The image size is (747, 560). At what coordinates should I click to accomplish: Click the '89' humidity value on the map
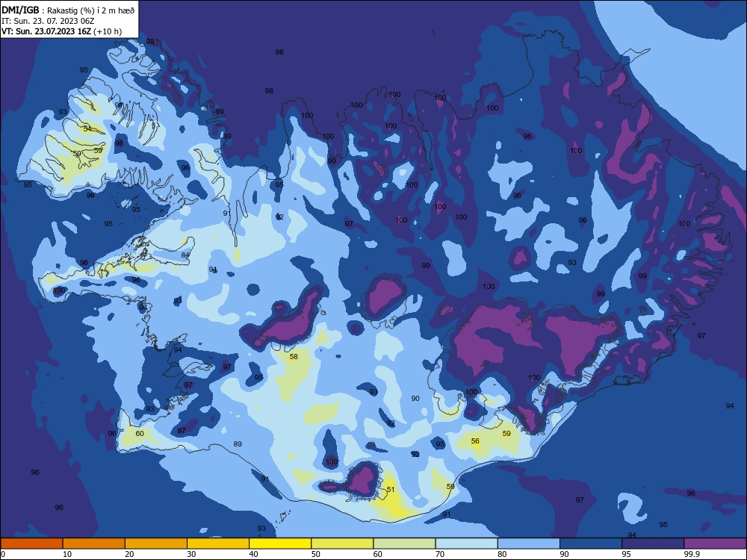click(x=238, y=444)
